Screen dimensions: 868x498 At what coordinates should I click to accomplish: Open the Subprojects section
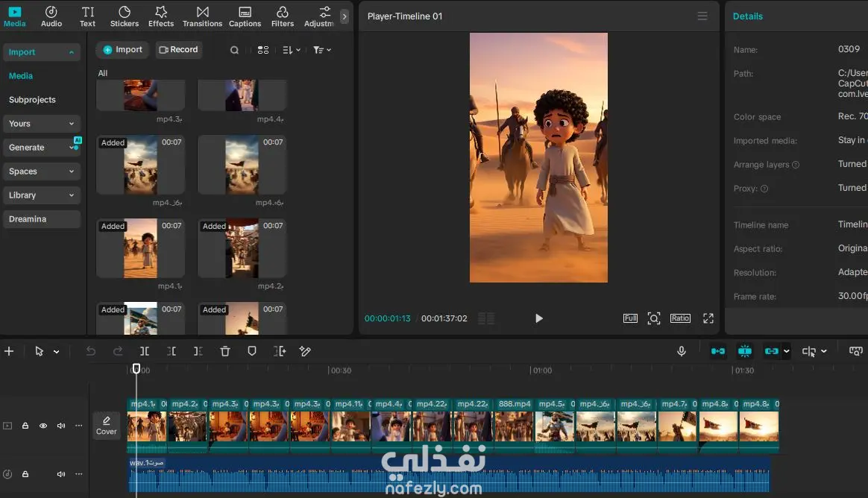click(32, 100)
